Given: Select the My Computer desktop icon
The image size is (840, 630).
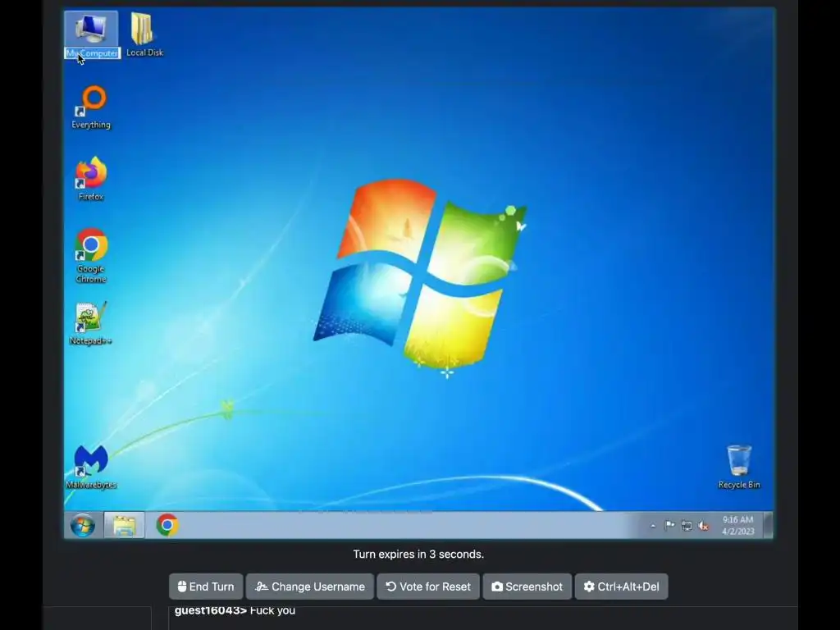Looking at the screenshot, I should pyautogui.click(x=92, y=35).
